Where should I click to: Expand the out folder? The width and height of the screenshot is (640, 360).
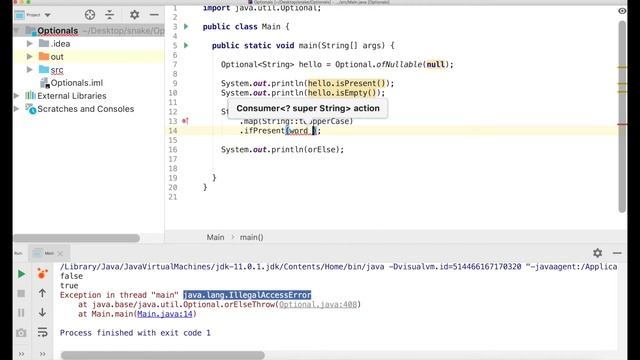point(29,56)
